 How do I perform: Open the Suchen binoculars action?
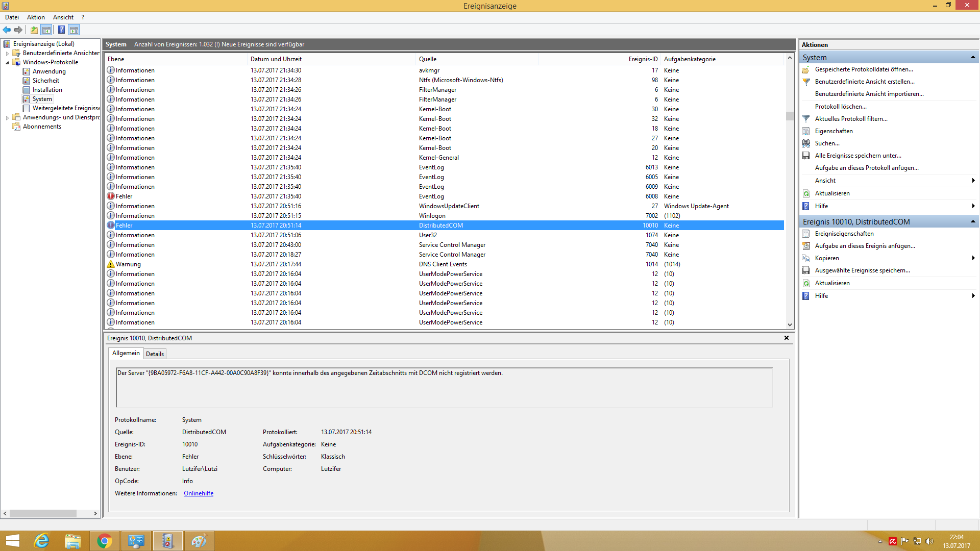tap(806, 143)
